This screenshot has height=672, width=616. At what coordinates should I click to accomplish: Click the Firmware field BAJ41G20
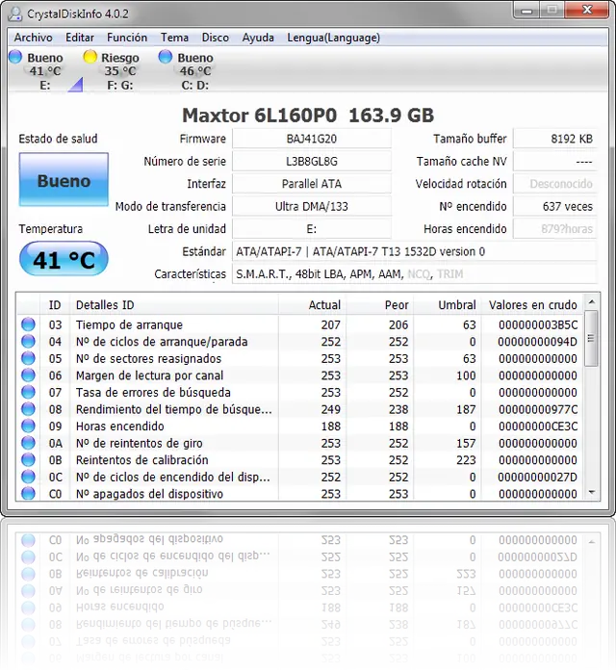[x=312, y=139]
